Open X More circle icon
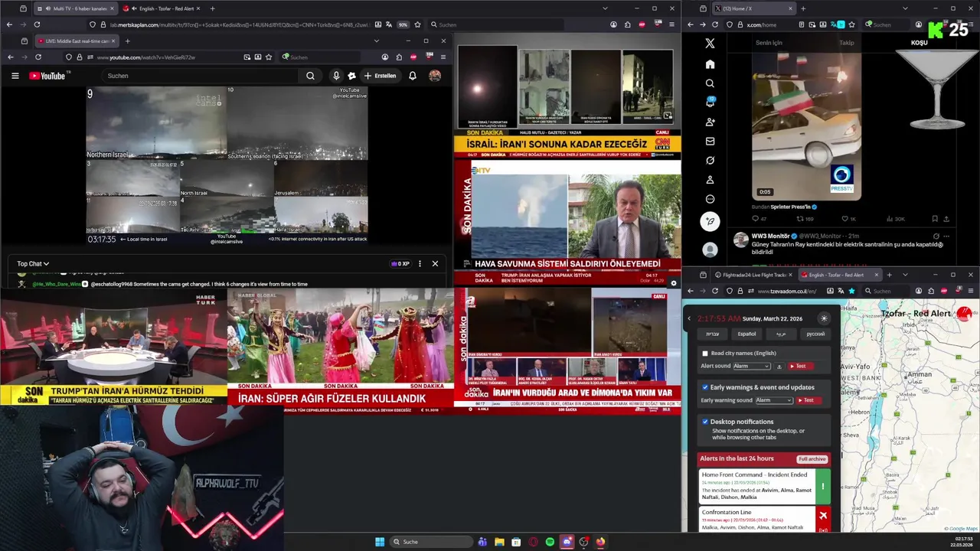 [x=710, y=199]
